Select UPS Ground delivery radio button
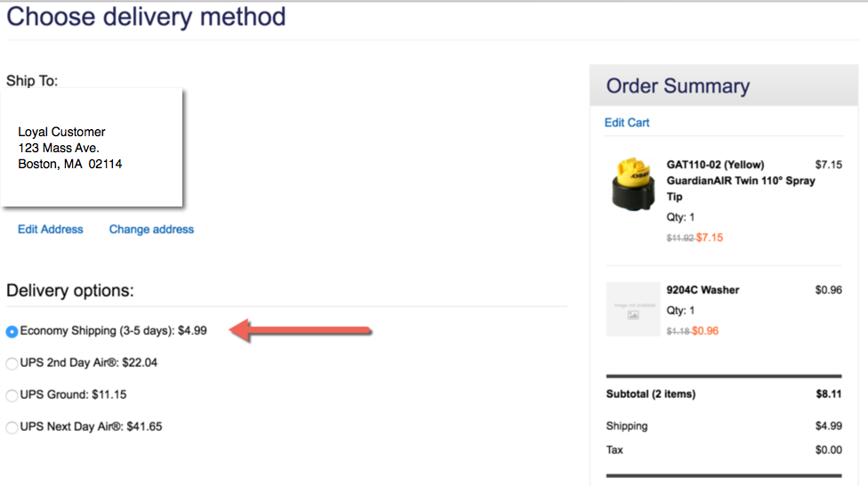The width and height of the screenshot is (868, 486). (x=12, y=395)
